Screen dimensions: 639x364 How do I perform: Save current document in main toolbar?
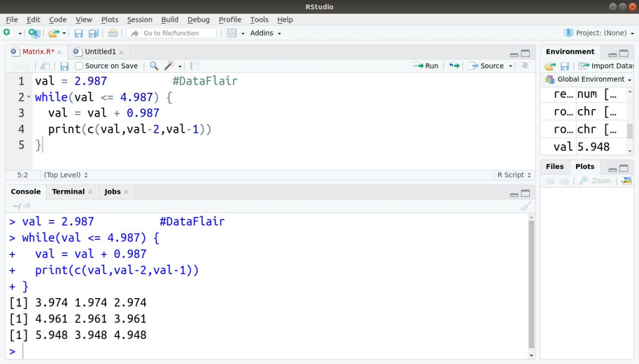pos(79,34)
